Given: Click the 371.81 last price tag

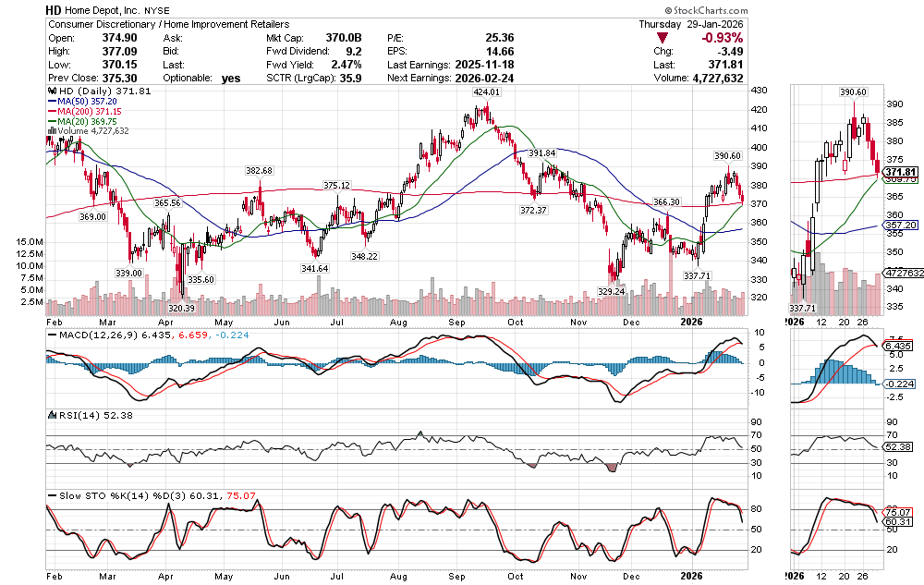Looking at the screenshot, I should pyautogui.click(x=899, y=172).
